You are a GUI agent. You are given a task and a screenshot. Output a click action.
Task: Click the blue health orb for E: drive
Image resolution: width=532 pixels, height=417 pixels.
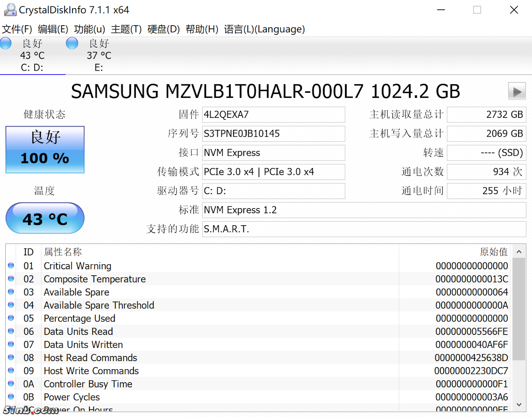[x=72, y=43]
